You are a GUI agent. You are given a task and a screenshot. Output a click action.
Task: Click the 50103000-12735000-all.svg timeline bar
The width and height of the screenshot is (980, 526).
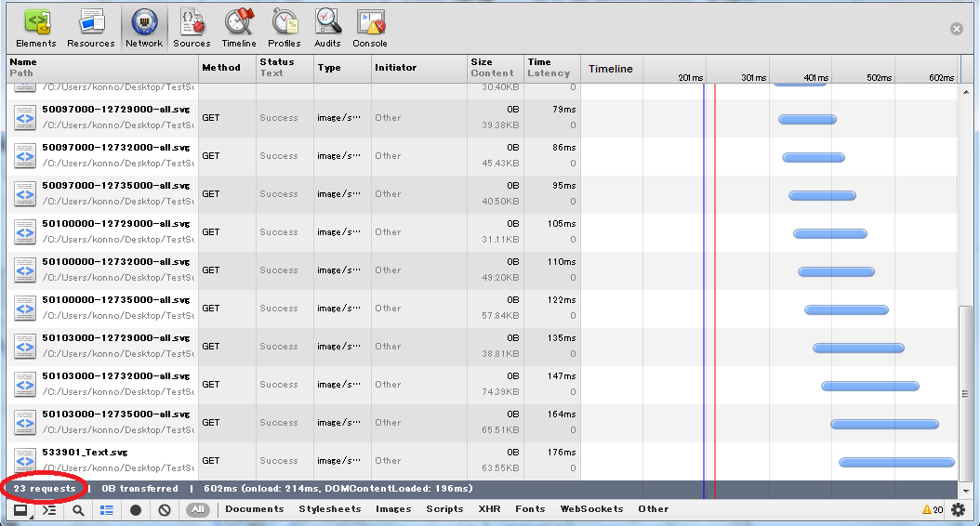click(x=884, y=424)
